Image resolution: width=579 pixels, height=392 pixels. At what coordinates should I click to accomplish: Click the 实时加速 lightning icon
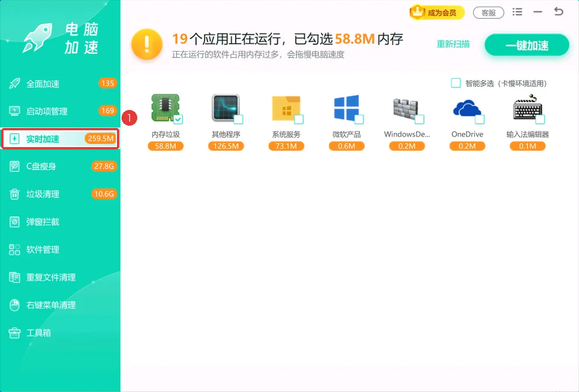tap(14, 139)
